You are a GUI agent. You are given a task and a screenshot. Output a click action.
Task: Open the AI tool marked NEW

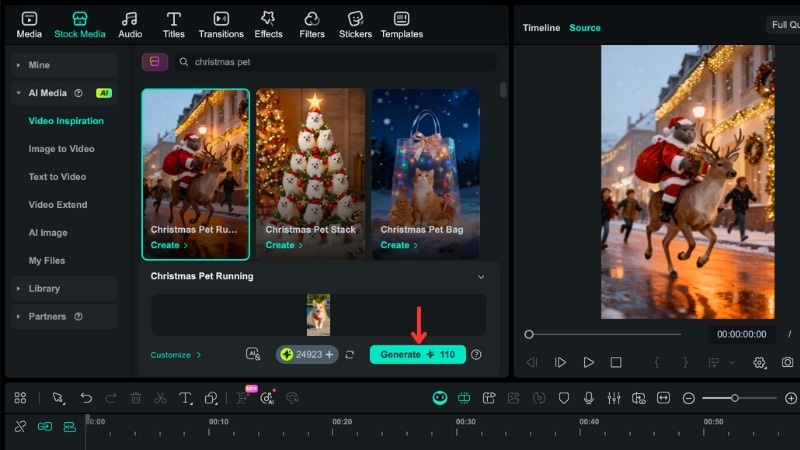(243, 396)
